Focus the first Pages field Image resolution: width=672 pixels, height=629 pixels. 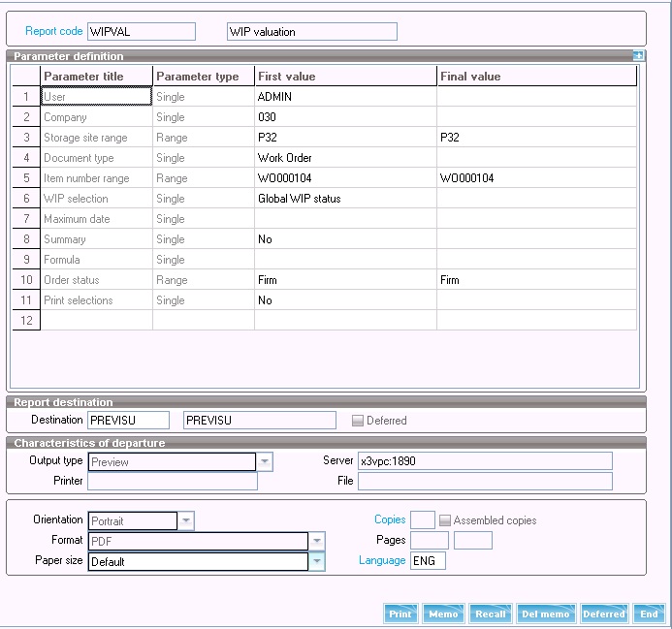click(430, 540)
